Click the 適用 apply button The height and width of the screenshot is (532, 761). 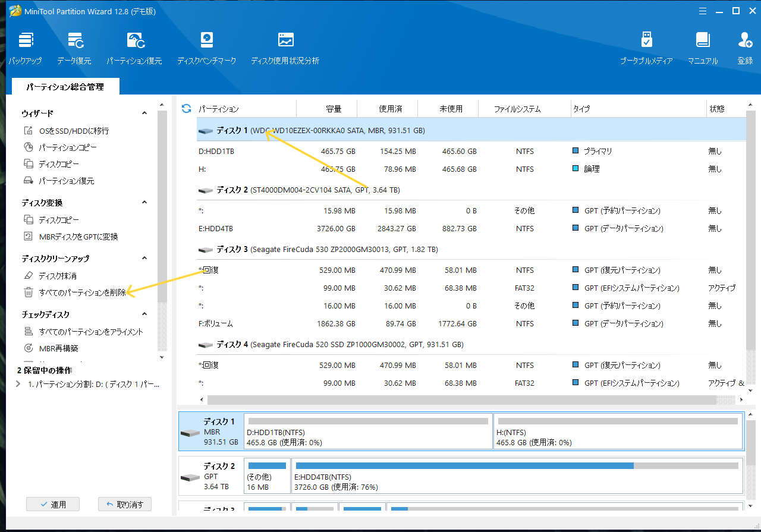[53, 505]
